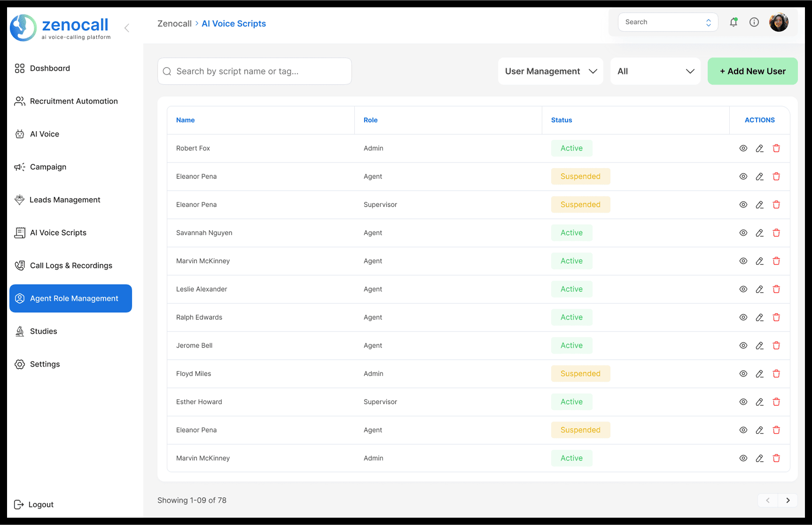812x525 pixels.
Task: Click eye icon for Ralph Edwards
Action: [x=743, y=317]
